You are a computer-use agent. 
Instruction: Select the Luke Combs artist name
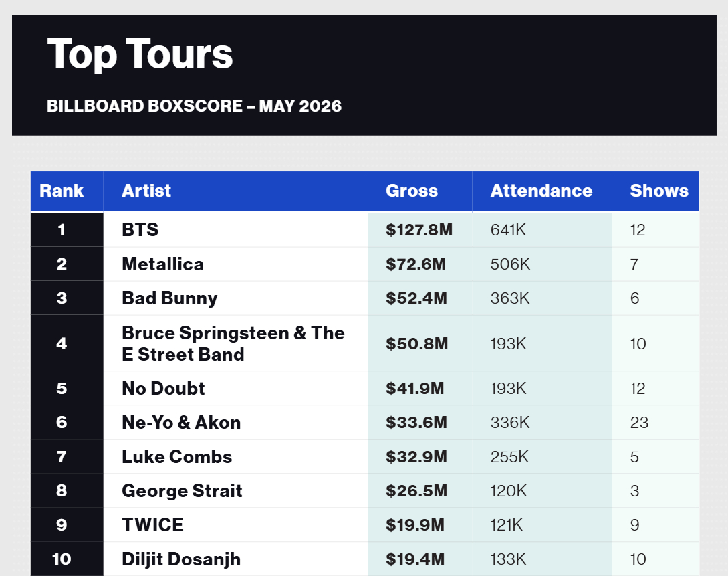[177, 457]
